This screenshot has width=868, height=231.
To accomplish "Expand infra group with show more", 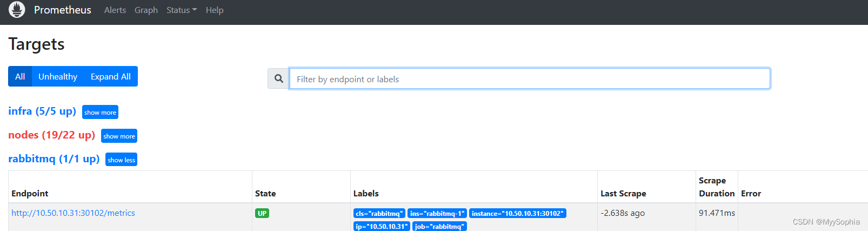I will point(100,112).
